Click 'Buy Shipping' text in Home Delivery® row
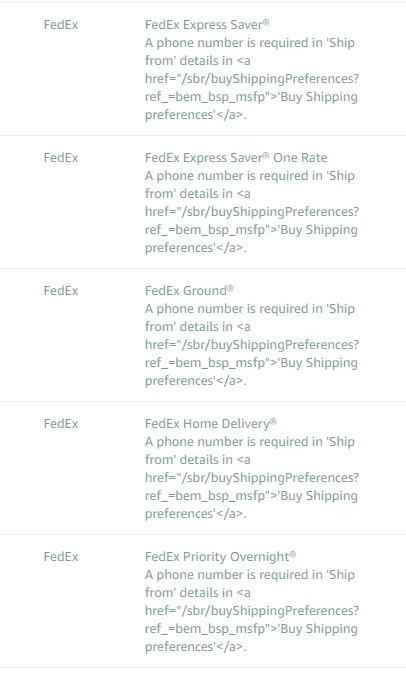This screenshot has width=406, height=673. [319, 497]
